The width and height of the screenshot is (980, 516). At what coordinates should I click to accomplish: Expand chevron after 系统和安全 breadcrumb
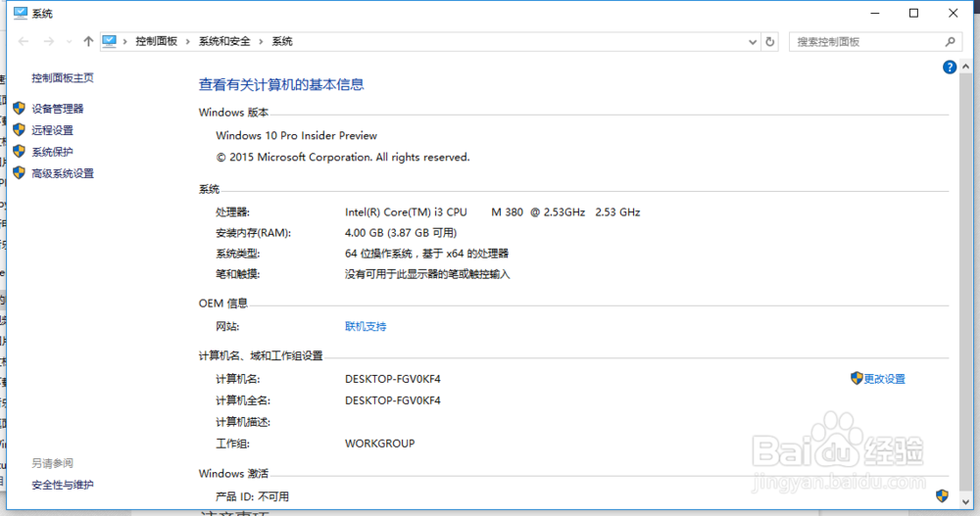coord(261,41)
